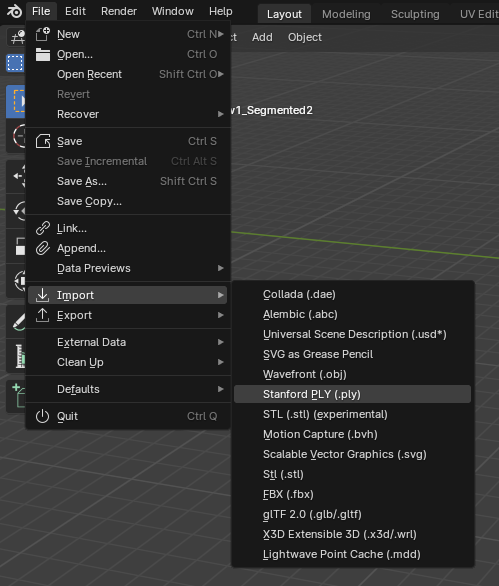Import an Alembic (.abc) file

(x=352, y=314)
